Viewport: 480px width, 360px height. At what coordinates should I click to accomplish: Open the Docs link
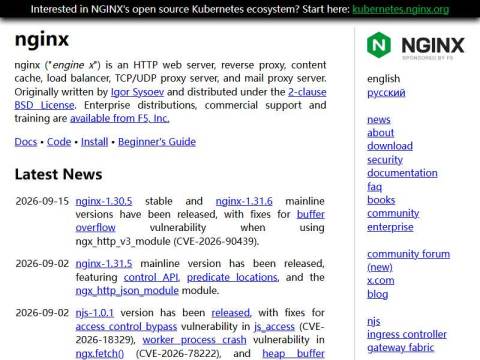[26, 142]
